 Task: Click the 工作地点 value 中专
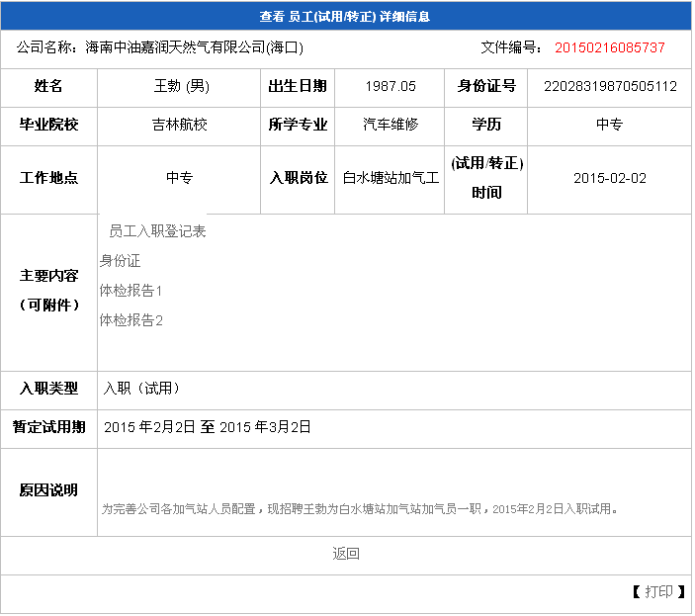pyautogui.click(x=180, y=178)
